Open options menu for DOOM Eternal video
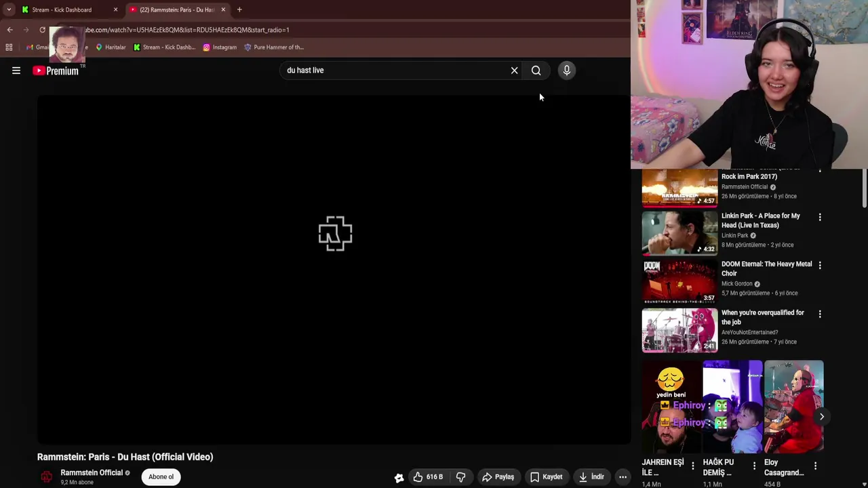 pos(820,265)
